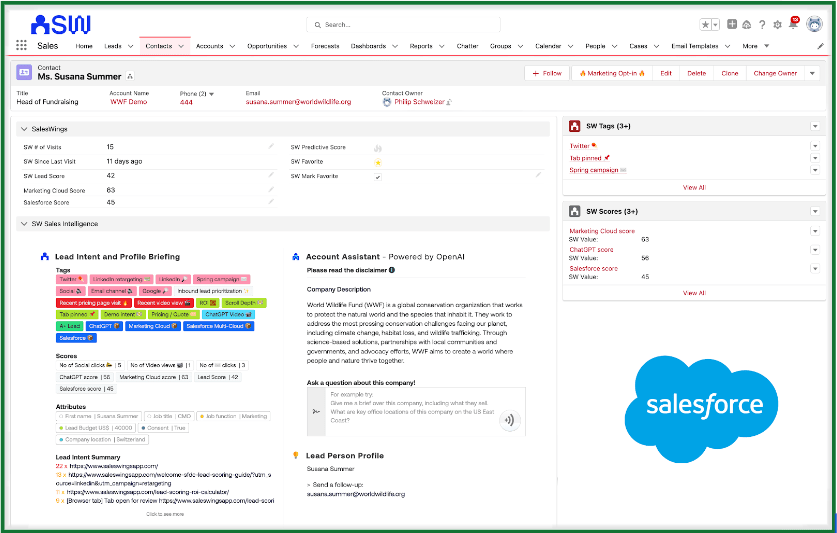Click the WWF Demo account link
The height and width of the screenshot is (533, 837).
[127, 102]
